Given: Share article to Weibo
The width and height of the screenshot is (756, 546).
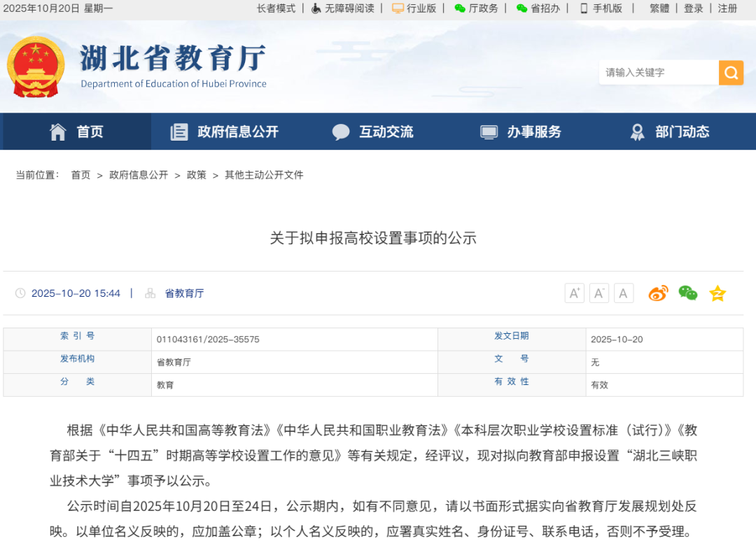Looking at the screenshot, I should (658, 293).
